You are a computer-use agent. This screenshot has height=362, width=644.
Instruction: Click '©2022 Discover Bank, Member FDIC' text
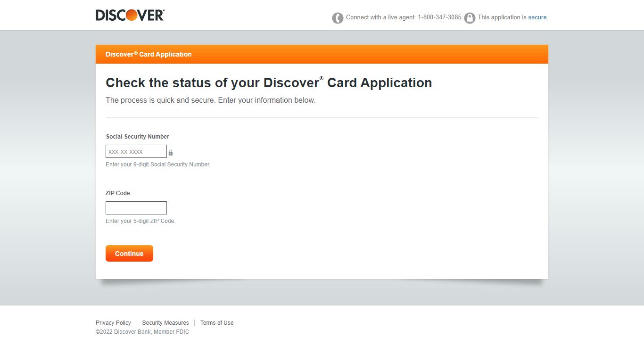coord(142,332)
